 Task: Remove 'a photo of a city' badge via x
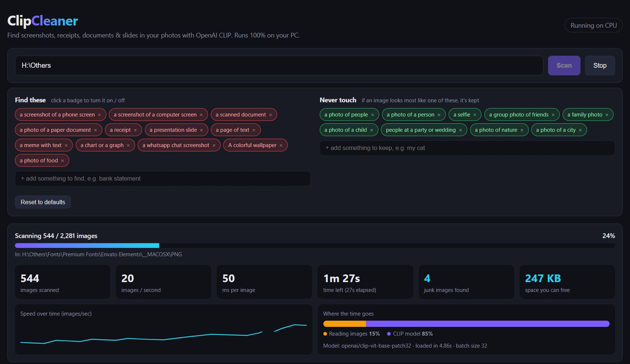pyautogui.click(x=580, y=130)
